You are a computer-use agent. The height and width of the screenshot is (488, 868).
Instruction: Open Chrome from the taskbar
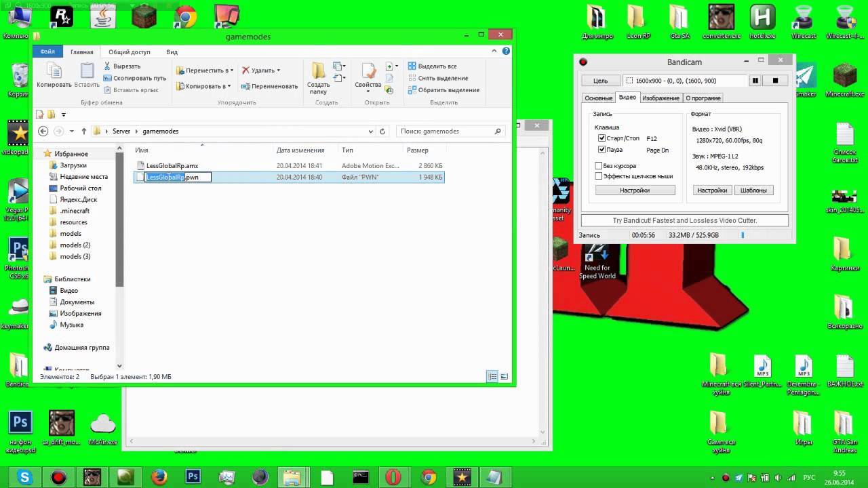428,478
